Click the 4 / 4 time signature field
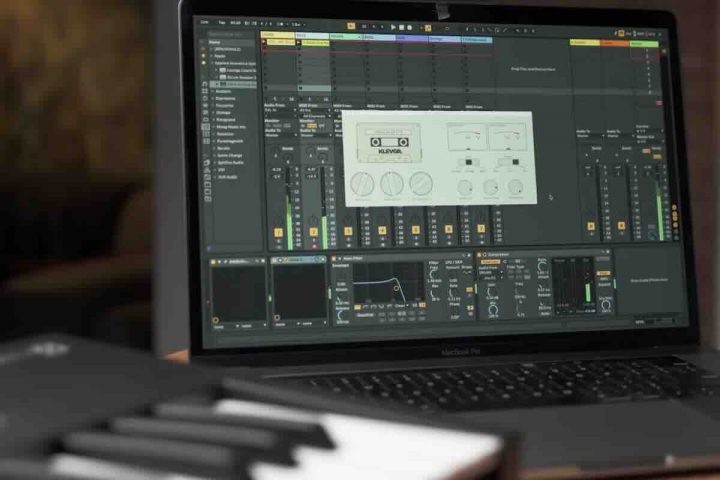Viewport: 720px width, 480px height. coord(266,23)
